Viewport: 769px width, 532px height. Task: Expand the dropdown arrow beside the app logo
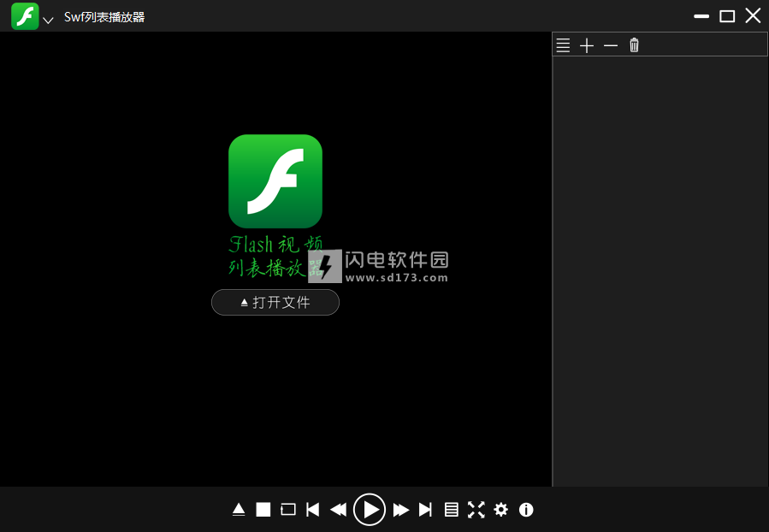(x=48, y=21)
